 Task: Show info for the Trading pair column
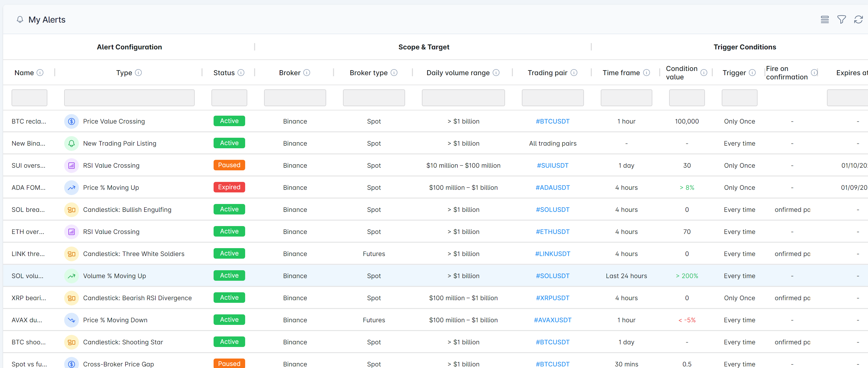[x=574, y=73]
